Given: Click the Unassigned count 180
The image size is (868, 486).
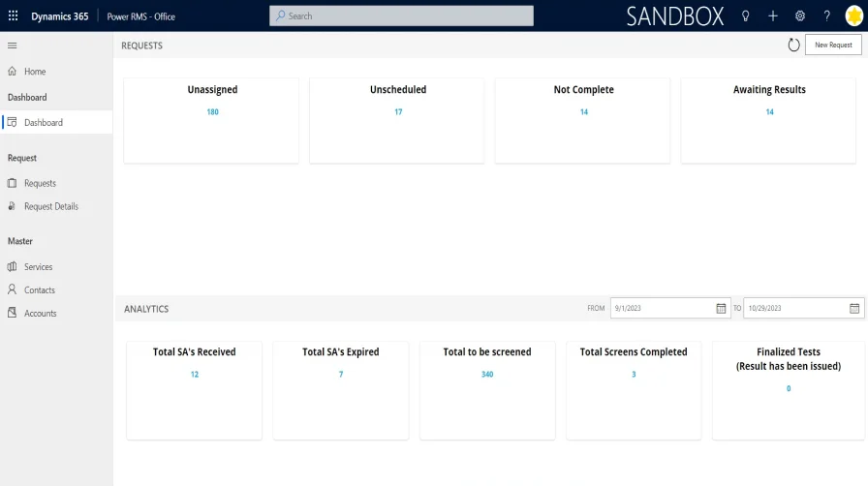Looking at the screenshot, I should pyautogui.click(x=212, y=112).
